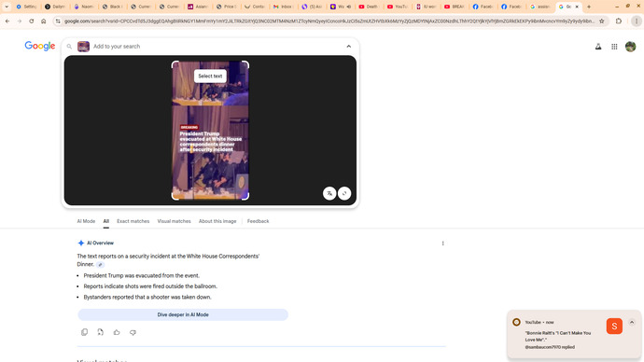Close the active Google tab
644x362 pixels.
click(x=577, y=7)
